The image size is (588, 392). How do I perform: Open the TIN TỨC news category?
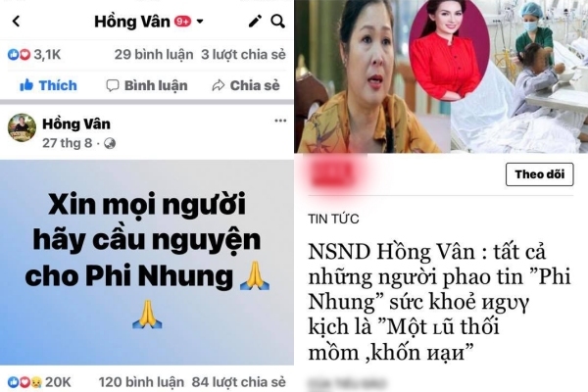pos(333,219)
